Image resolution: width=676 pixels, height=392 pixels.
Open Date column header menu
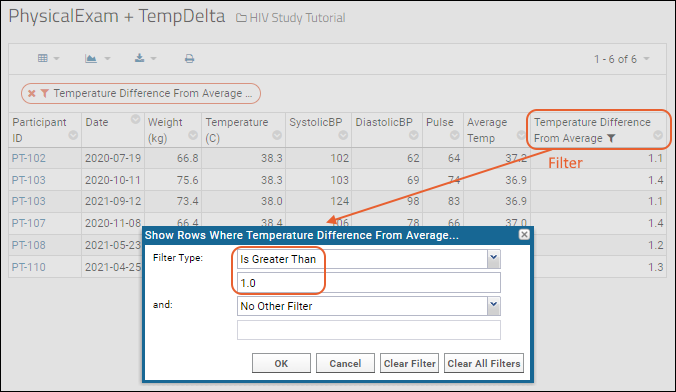135,119
